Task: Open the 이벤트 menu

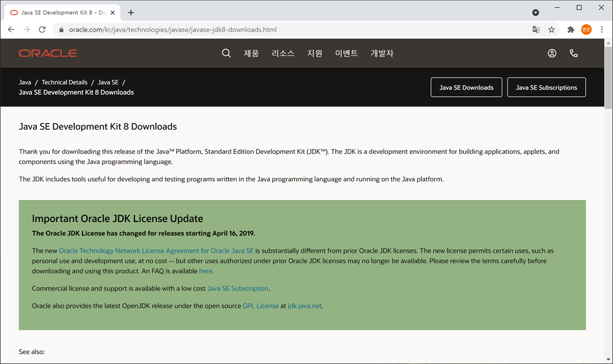Action: [347, 53]
